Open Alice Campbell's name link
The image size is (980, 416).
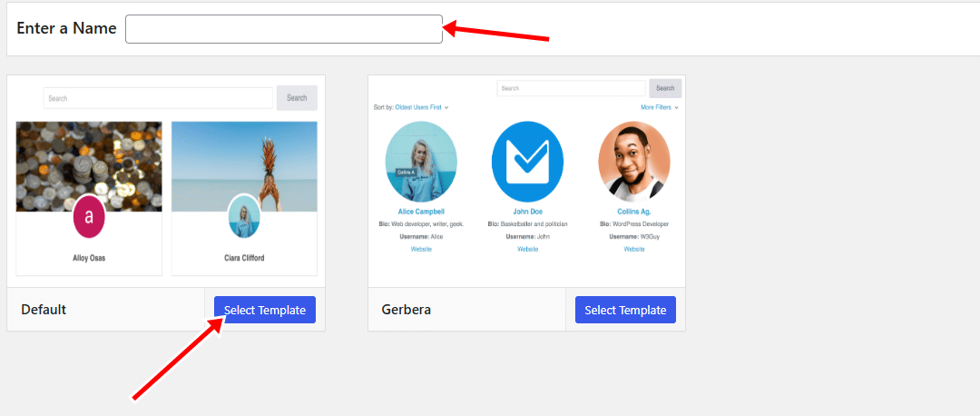click(421, 212)
